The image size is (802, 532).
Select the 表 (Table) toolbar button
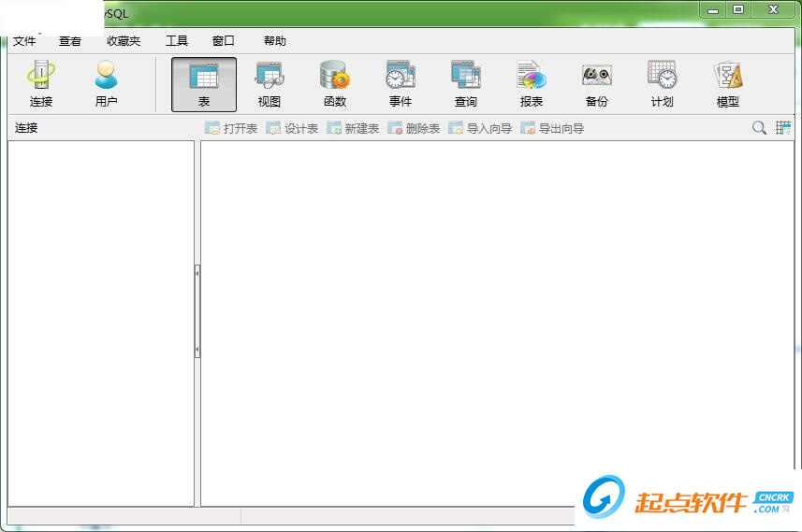coord(204,84)
